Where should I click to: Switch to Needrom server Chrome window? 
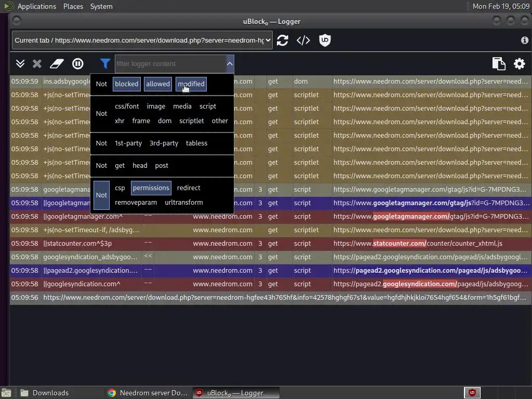pos(148,393)
